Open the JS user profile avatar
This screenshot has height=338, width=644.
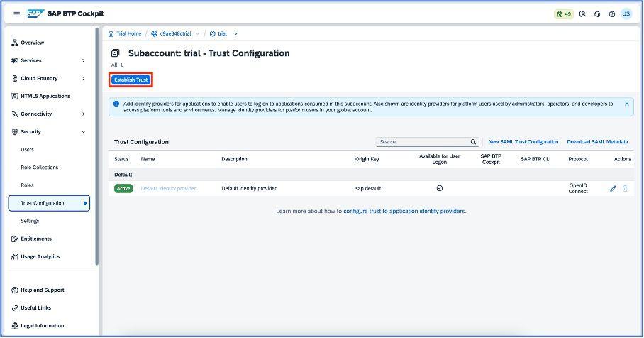pyautogui.click(x=626, y=14)
